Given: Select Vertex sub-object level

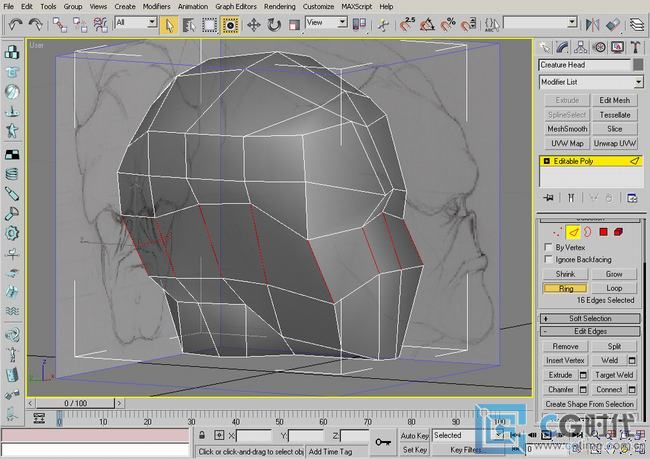Looking at the screenshot, I should (x=558, y=232).
